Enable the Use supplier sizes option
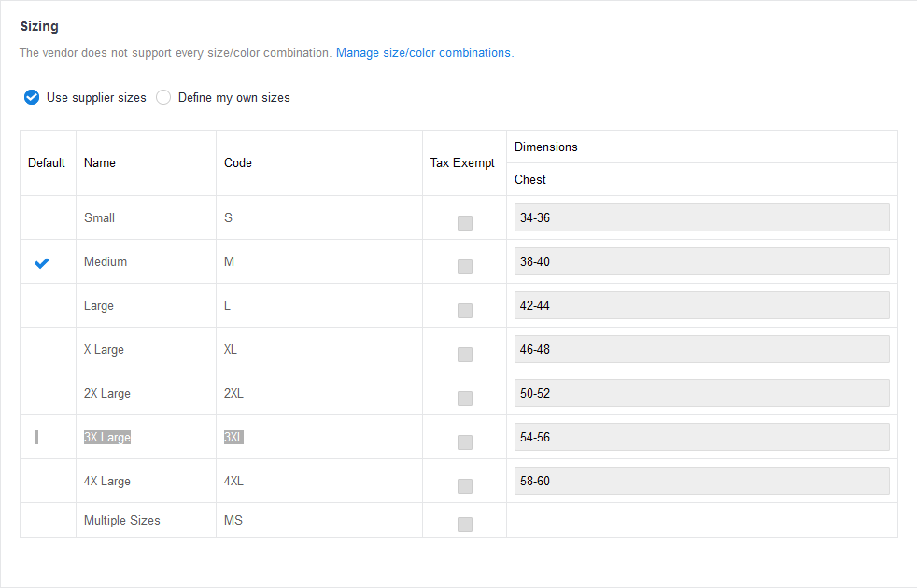 coord(31,96)
